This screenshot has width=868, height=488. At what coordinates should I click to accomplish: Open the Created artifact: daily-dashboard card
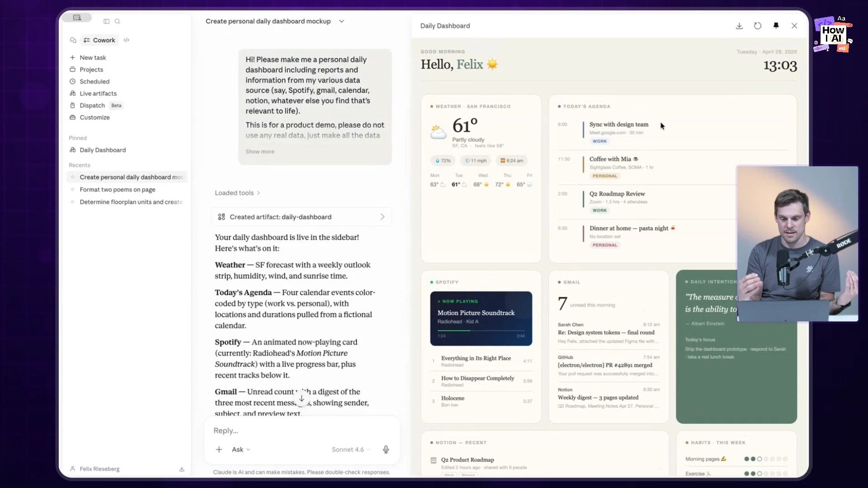301,217
